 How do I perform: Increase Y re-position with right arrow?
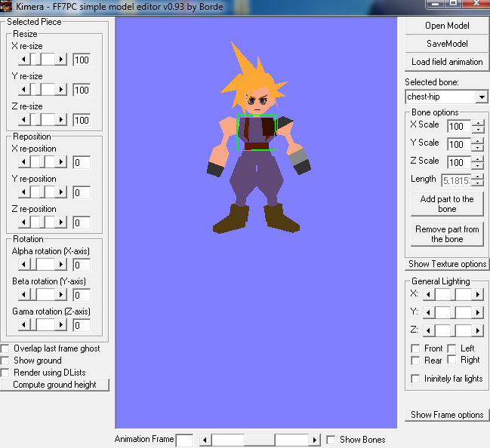coord(61,192)
